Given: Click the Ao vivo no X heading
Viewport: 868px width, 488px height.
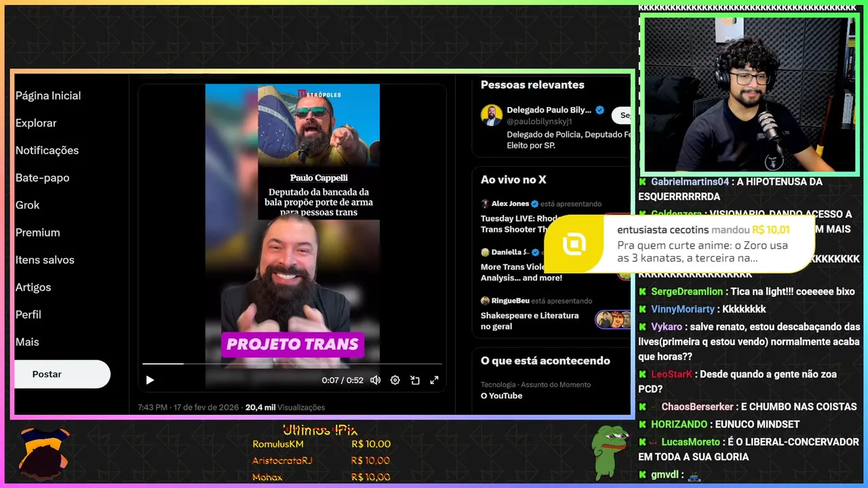Looking at the screenshot, I should click(x=513, y=180).
